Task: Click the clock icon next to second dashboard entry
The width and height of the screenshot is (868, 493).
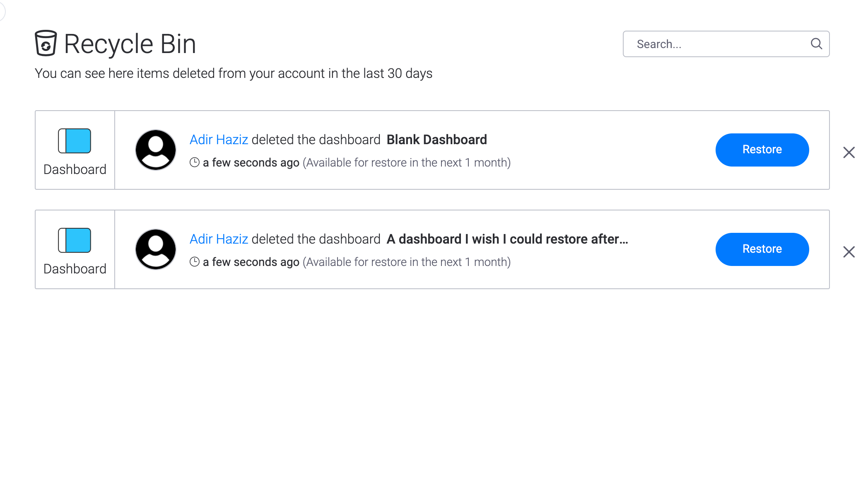Action: pyautogui.click(x=194, y=261)
